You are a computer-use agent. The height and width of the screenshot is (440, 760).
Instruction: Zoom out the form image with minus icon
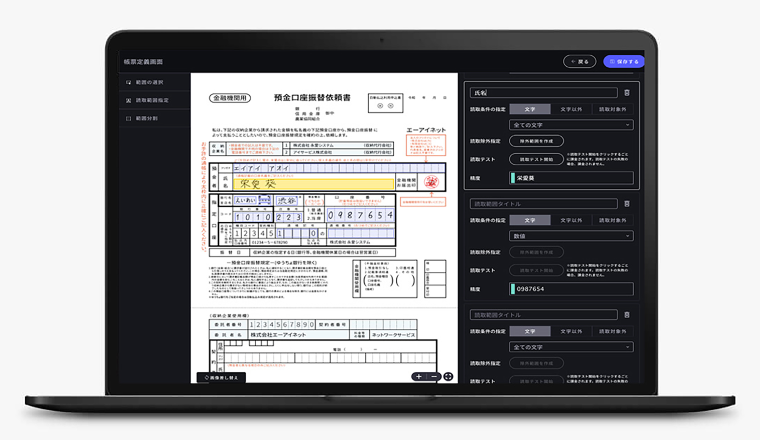[434, 377]
